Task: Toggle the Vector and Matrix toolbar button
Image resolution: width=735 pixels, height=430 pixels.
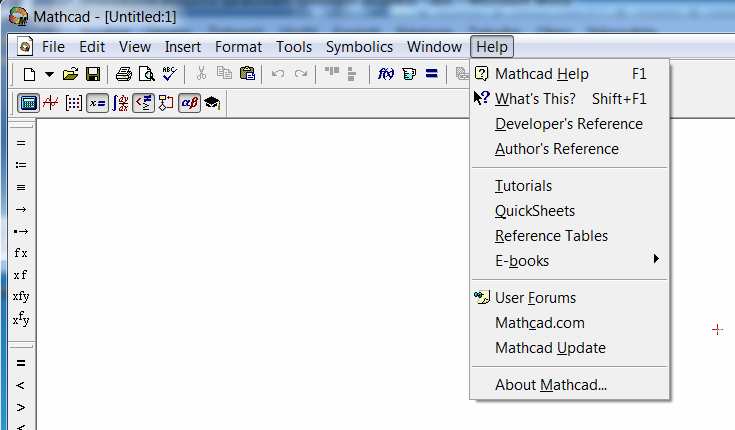Action: (x=74, y=103)
